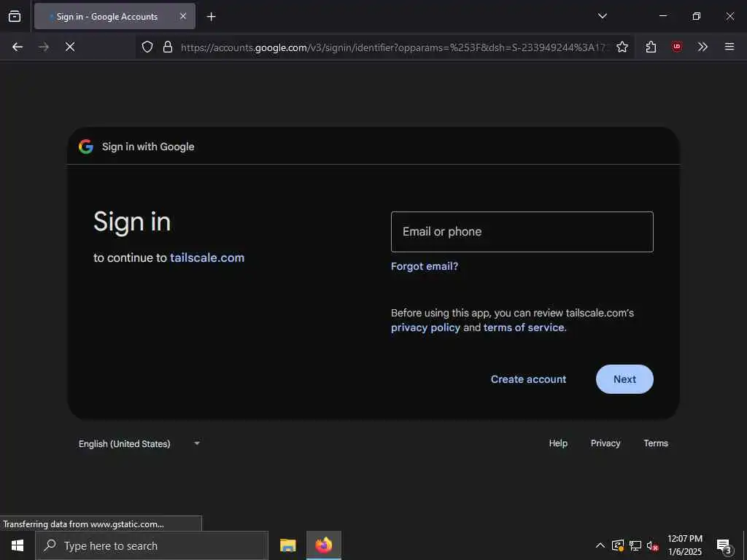Click the Forgot email? link
The image size is (747, 560).
point(425,266)
